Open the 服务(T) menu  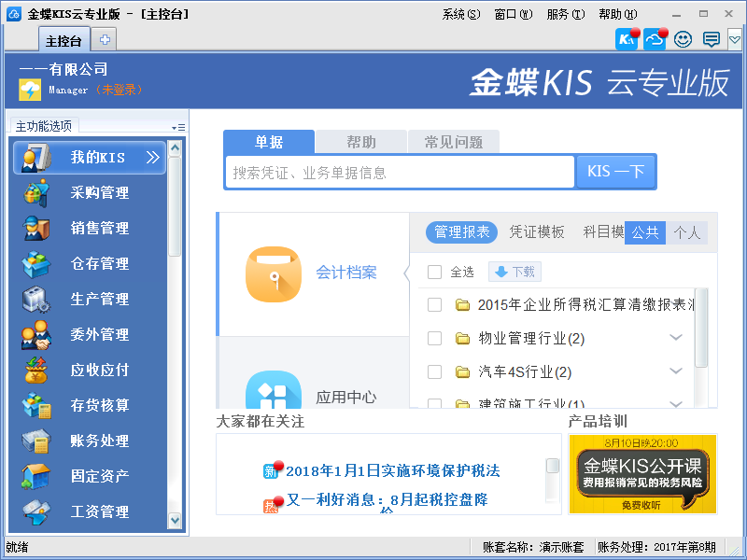pyautogui.click(x=566, y=14)
